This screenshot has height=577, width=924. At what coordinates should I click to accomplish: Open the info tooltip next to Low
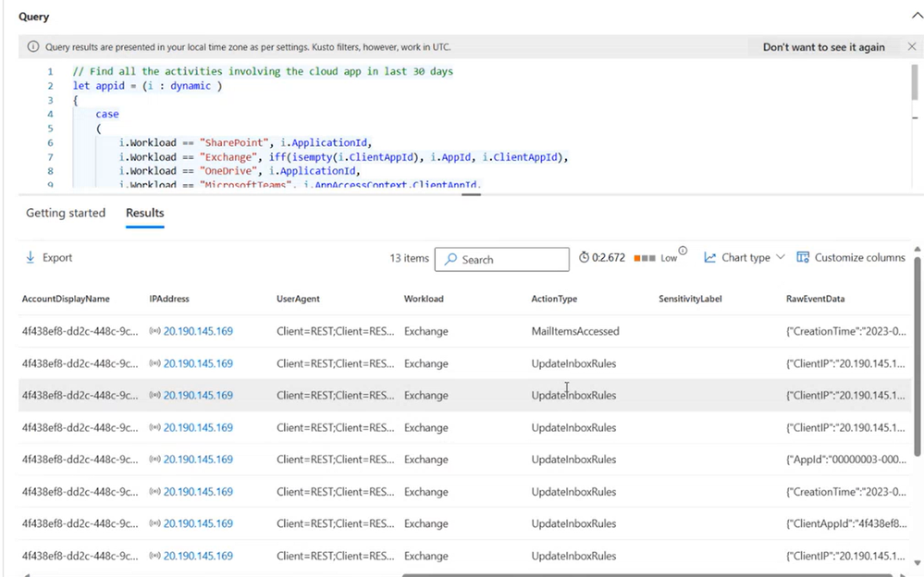(683, 251)
